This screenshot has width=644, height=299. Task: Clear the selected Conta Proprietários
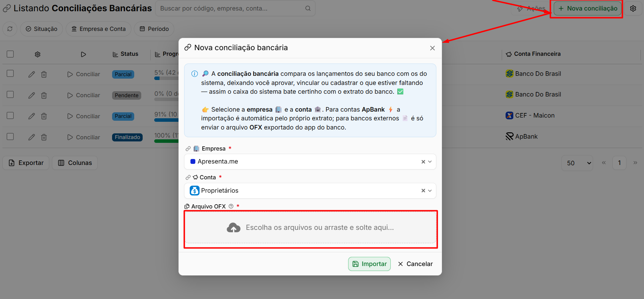423,191
